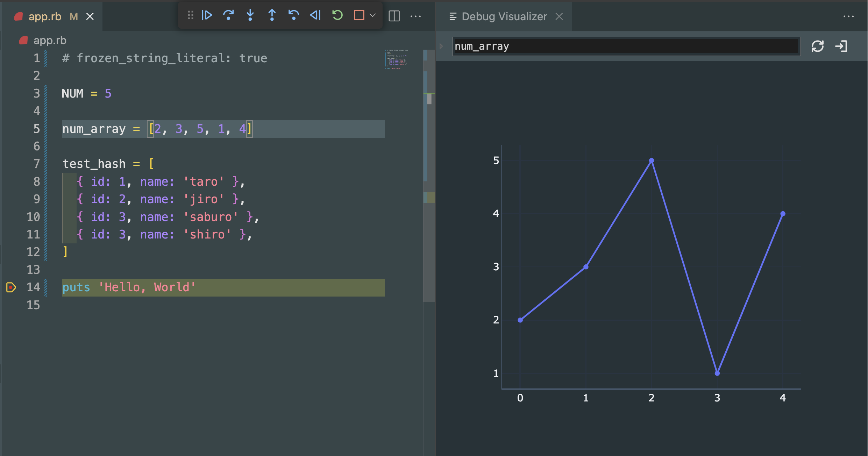
Task: Click the pop-out visualizer arrow icon
Action: 841,46
